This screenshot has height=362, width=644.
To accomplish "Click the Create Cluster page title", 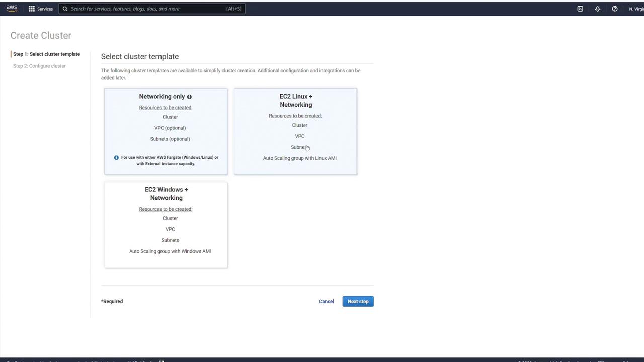I will [x=41, y=36].
